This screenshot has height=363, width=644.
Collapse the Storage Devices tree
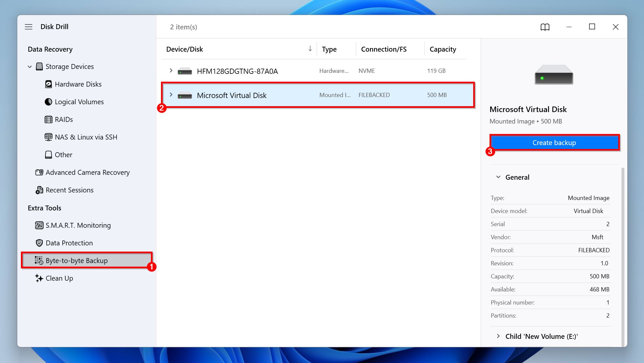30,66
